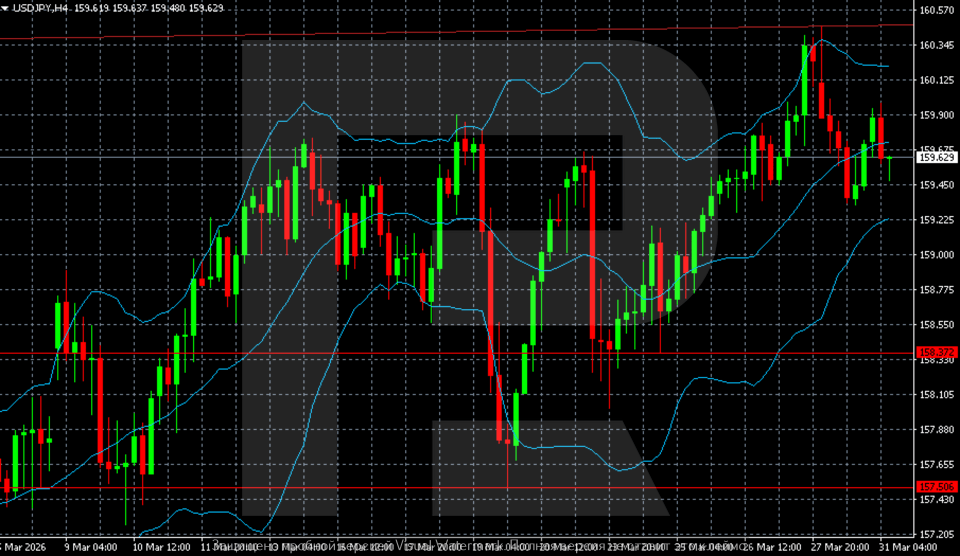Click the 158.105 price scale label
The height and width of the screenshot is (556, 960).
pyautogui.click(x=936, y=394)
